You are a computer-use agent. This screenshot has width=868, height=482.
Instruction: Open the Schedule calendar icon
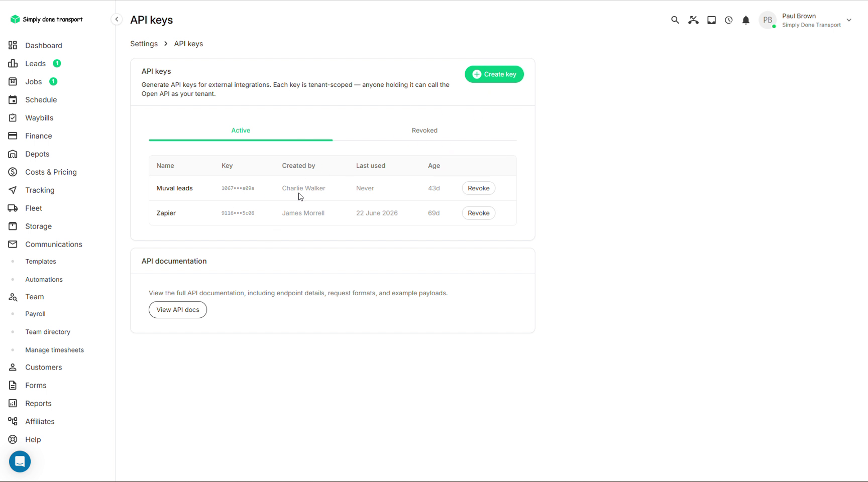13,99
